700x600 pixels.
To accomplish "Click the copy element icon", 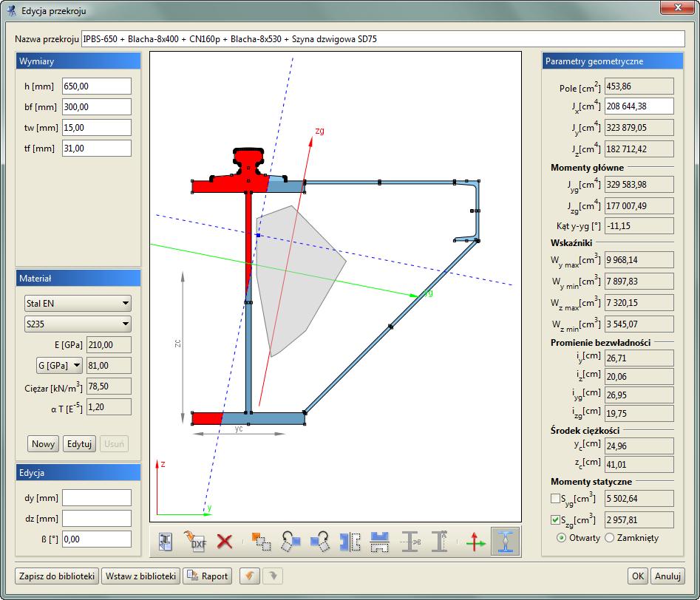I will (261, 542).
